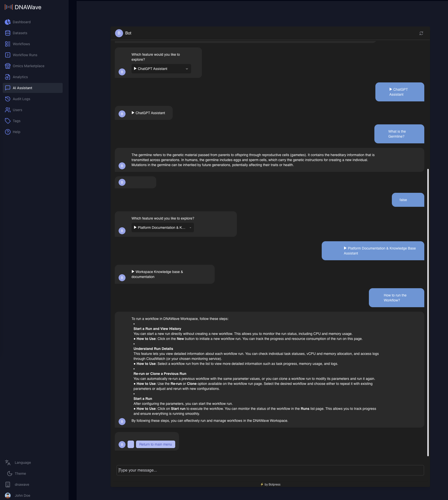
Task: Select the Datasets database icon
Action: 8,33
